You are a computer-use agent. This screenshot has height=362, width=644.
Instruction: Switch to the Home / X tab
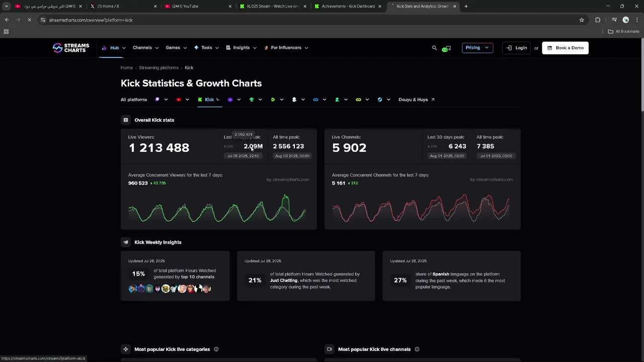point(123,7)
